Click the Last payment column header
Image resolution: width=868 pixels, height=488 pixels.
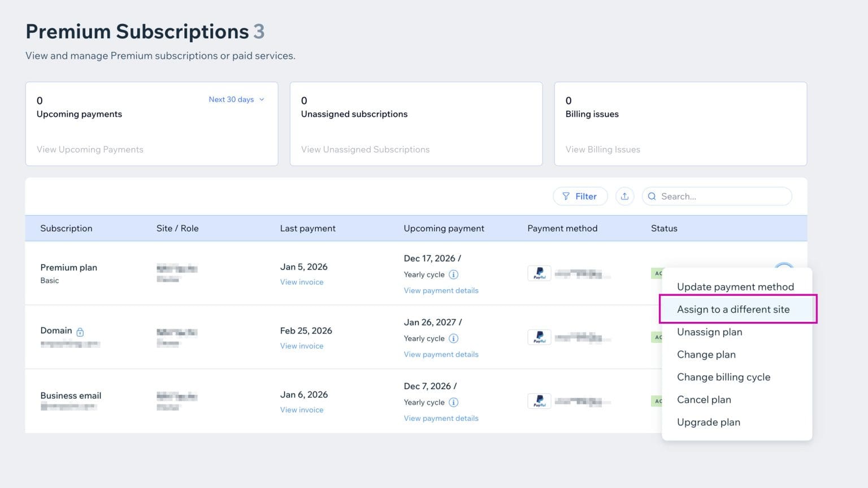(x=307, y=228)
